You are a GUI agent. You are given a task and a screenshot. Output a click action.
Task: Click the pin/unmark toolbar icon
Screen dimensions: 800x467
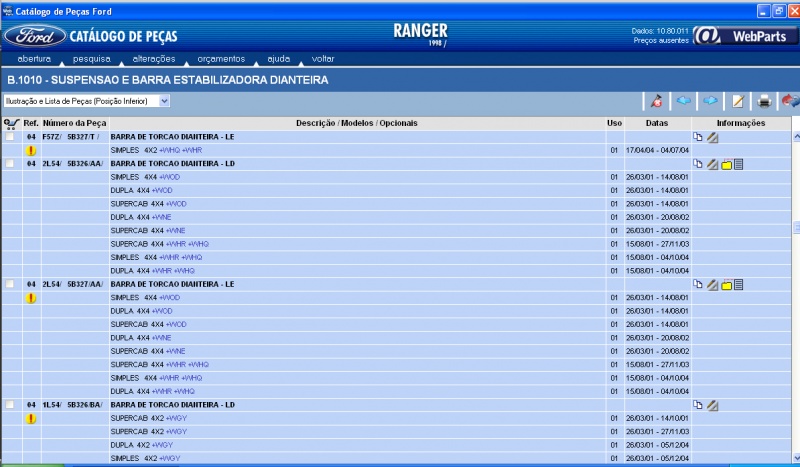click(x=657, y=101)
